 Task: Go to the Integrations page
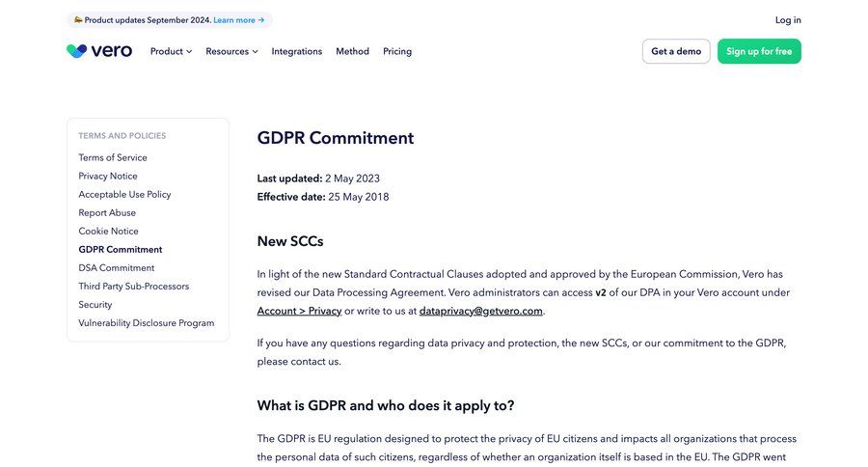pos(297,51)
